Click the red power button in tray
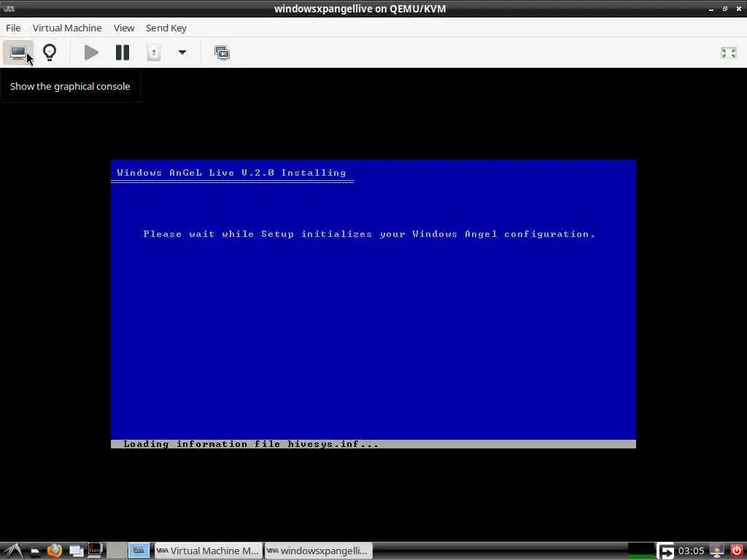Viewport: 747px width, 560px height. 737,551
